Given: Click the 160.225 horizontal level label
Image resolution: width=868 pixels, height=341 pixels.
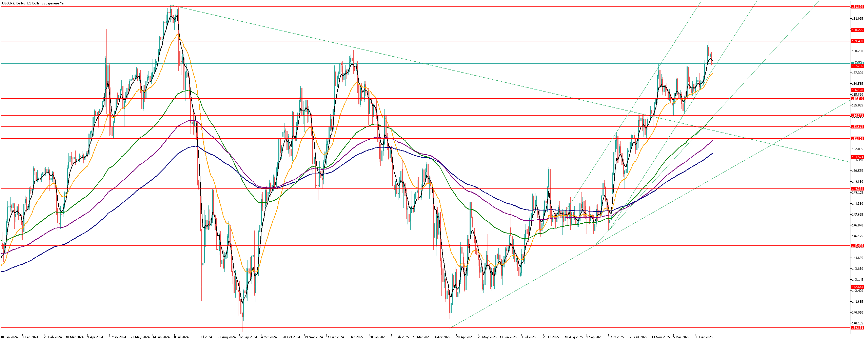Looking at the screenshot, I should [x=857, y=30].
